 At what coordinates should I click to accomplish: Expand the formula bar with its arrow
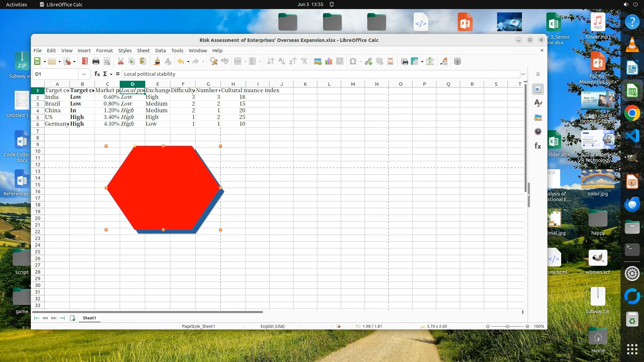coord(523,74)
